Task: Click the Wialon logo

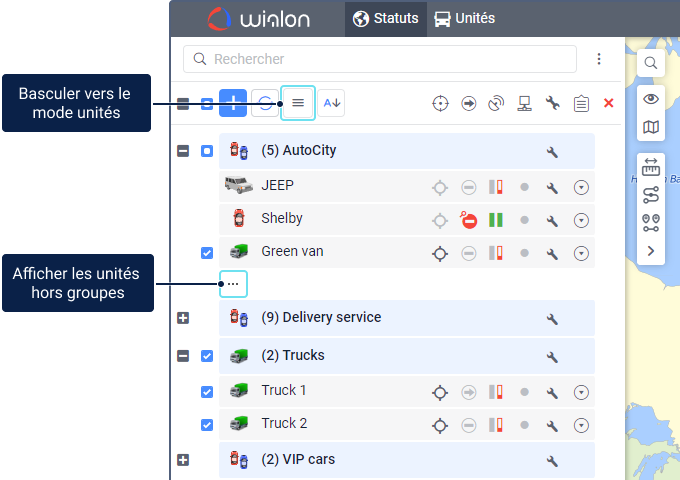Action: (259, 19)
